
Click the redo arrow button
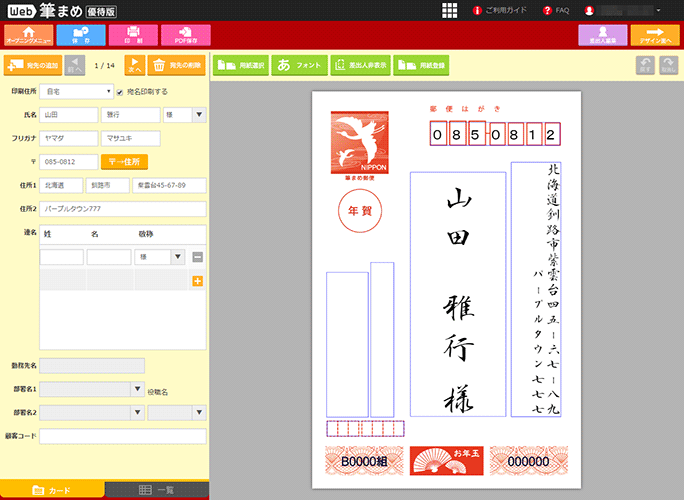click(x=668, y=65)
